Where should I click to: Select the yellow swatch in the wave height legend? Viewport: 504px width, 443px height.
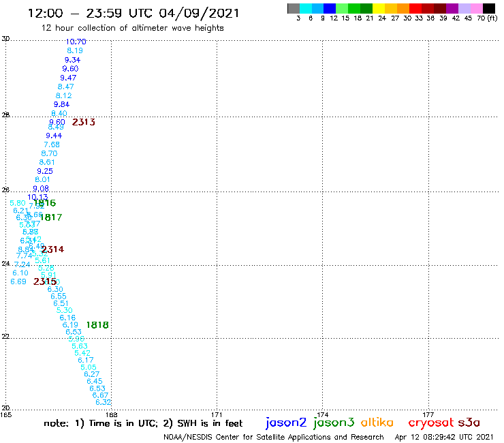(x=379, y=8)
